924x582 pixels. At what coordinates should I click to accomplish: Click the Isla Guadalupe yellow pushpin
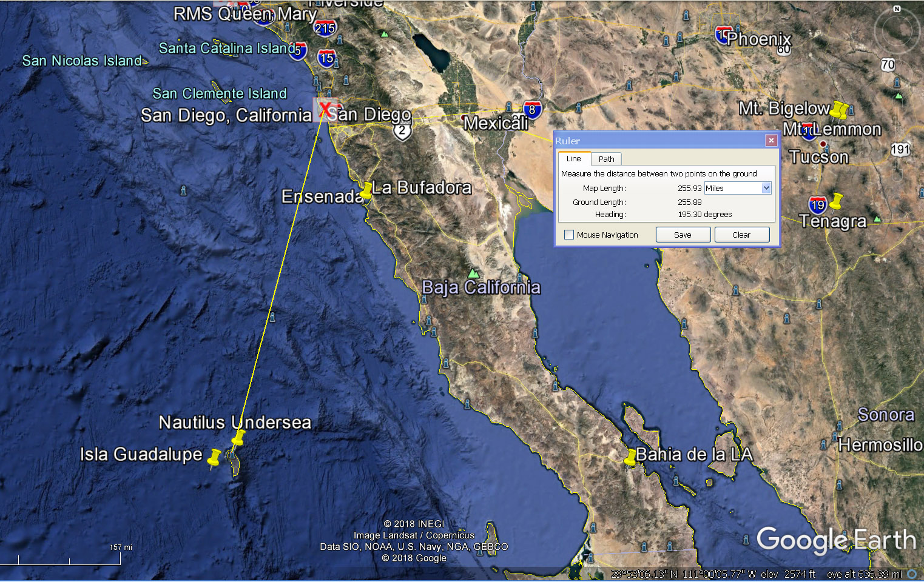[x=214, y=458]
